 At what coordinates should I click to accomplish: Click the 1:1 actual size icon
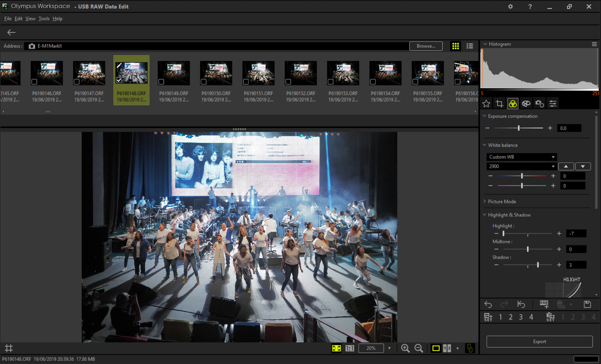point(350,348)
